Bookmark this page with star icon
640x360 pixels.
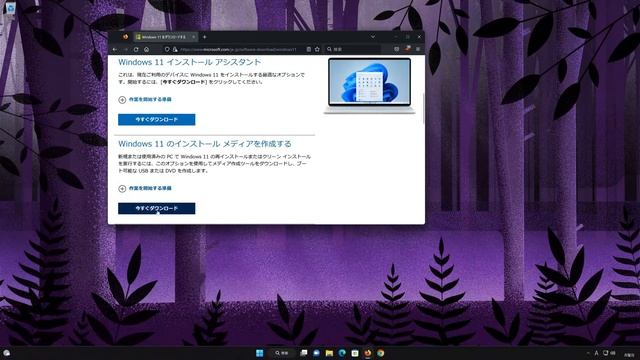pos(317,49)
